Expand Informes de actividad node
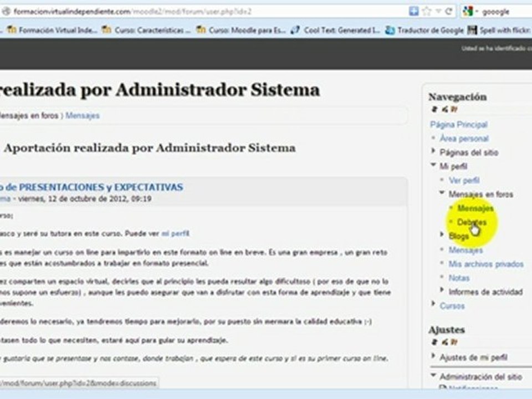 (442, 290)
